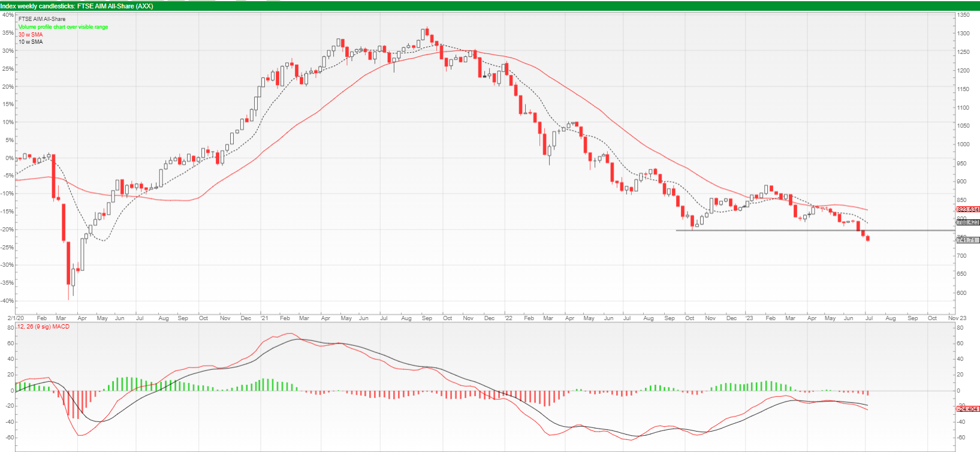Click the 30 w SMA legend label
The height and width of the screenshot is (452, 980).
(31, 35)
